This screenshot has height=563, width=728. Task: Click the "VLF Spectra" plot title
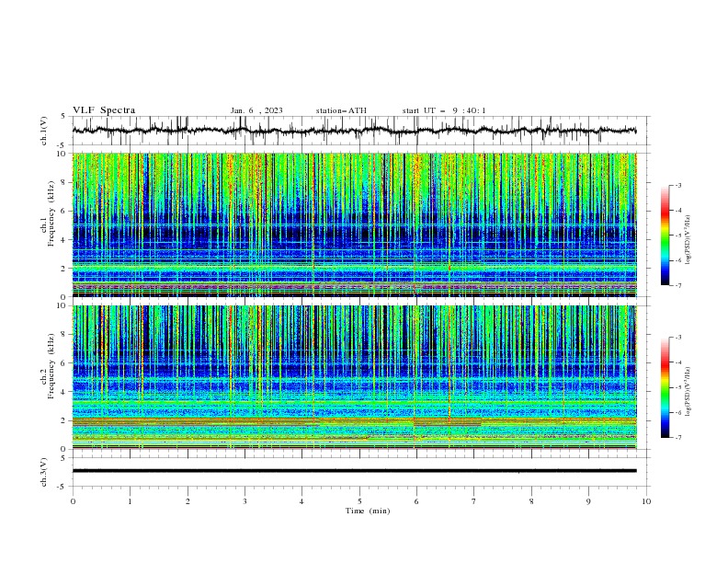click(x=104, y=110)
